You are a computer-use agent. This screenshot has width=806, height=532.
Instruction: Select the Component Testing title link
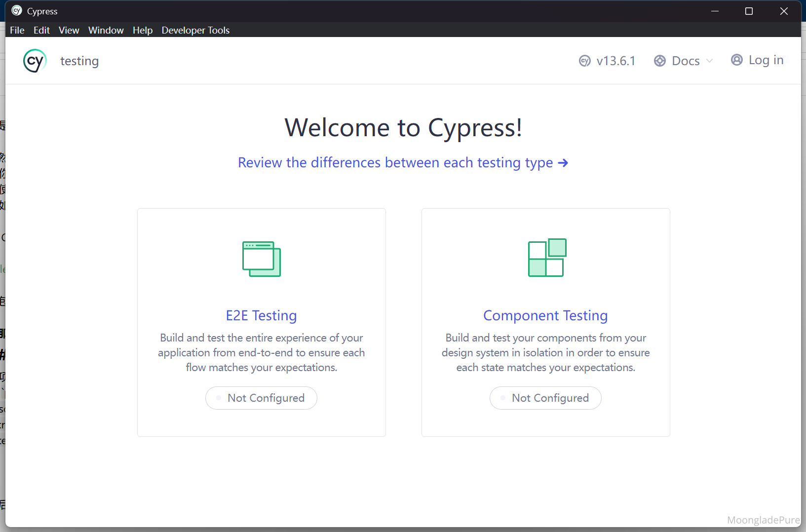point(545,315)
